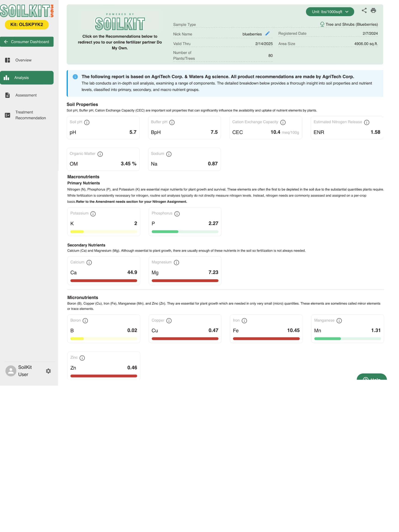
Task: Go to the Overview section
Action: (x=23, y=60)
